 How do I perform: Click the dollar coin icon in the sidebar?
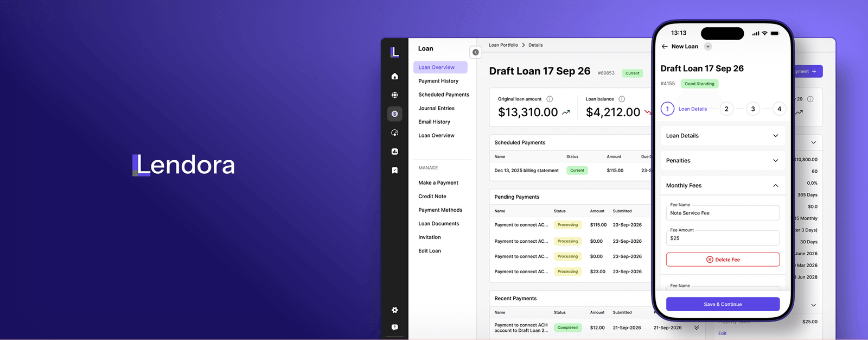point(394,114)
